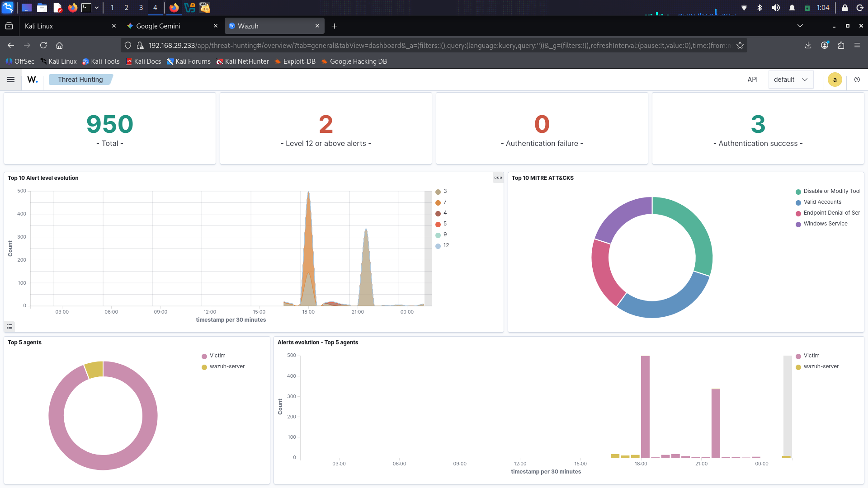The width and height of the screenshot is (868, 488).
Task: Open the list all tabs chevron
Action: coord(800,26)
